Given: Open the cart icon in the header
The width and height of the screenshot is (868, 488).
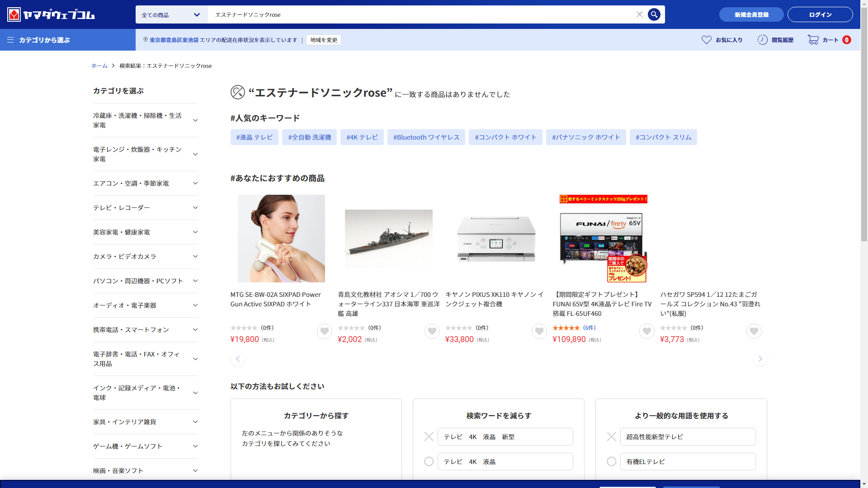Looking at the screenshot, I should (x=813, y=40).
